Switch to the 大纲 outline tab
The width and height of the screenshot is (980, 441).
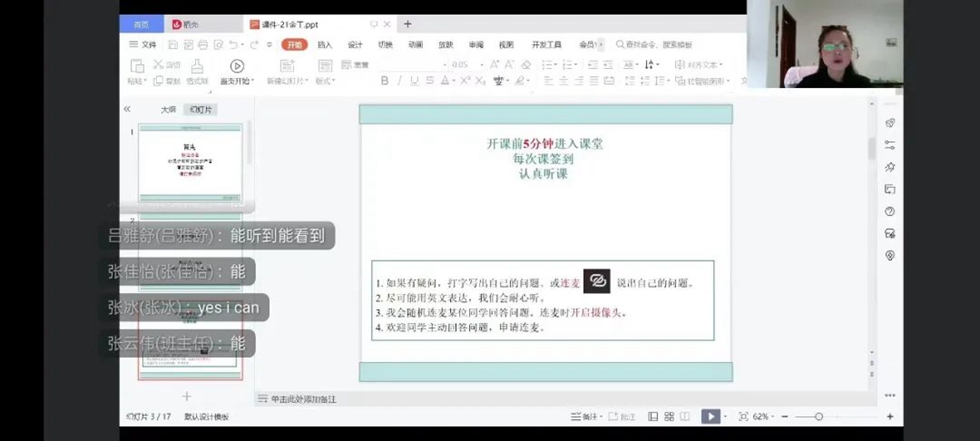[x=168, y=109]
